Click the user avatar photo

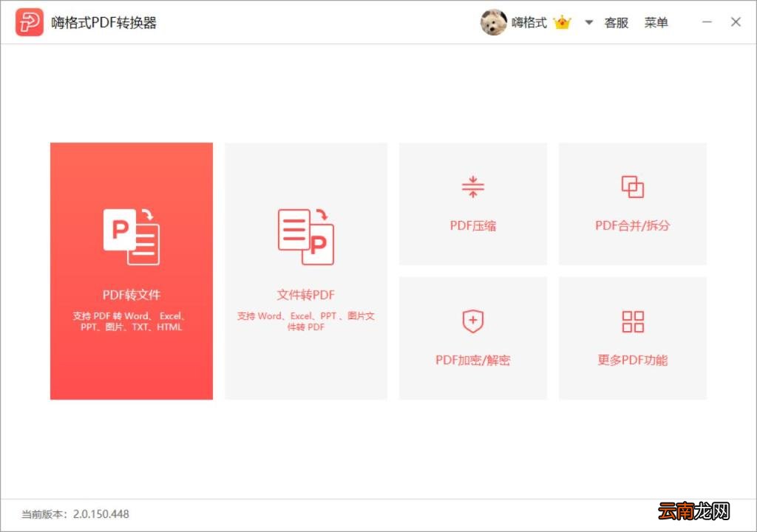pos(493,22)
